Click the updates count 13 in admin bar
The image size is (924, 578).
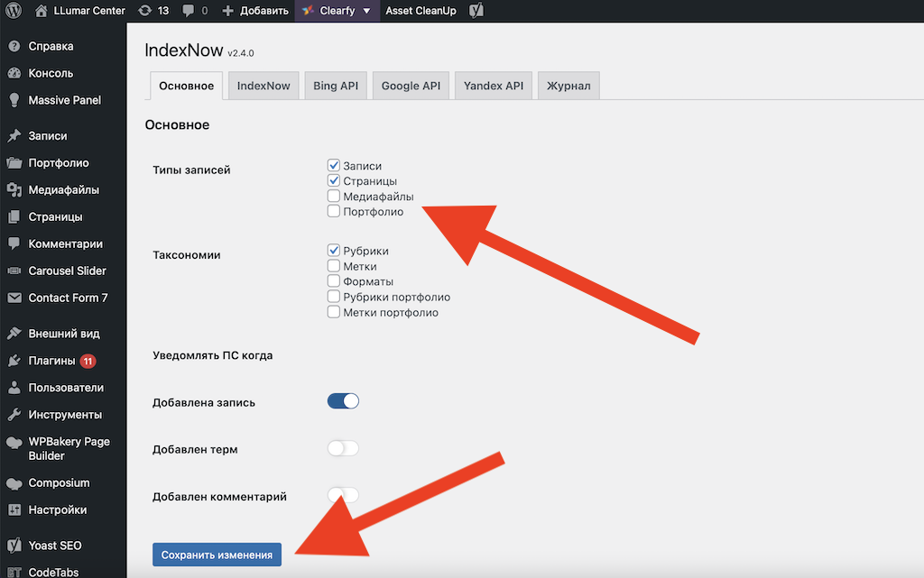(163, 11)
